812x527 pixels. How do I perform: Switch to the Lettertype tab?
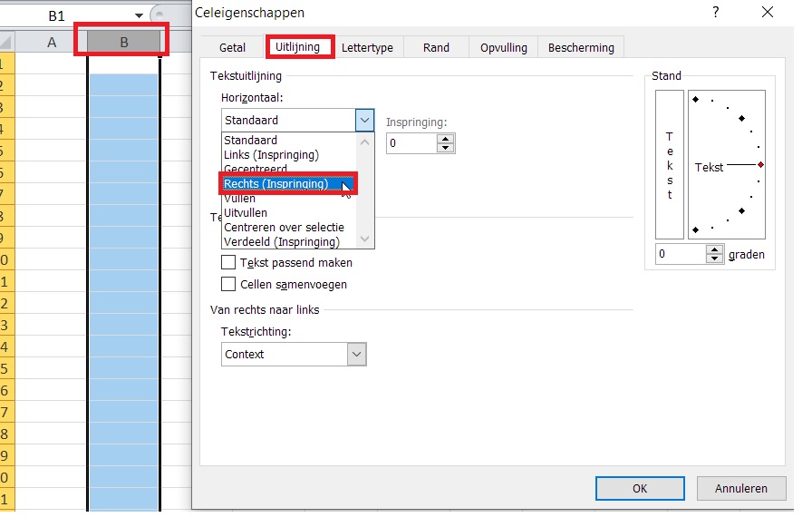(367, 48)
